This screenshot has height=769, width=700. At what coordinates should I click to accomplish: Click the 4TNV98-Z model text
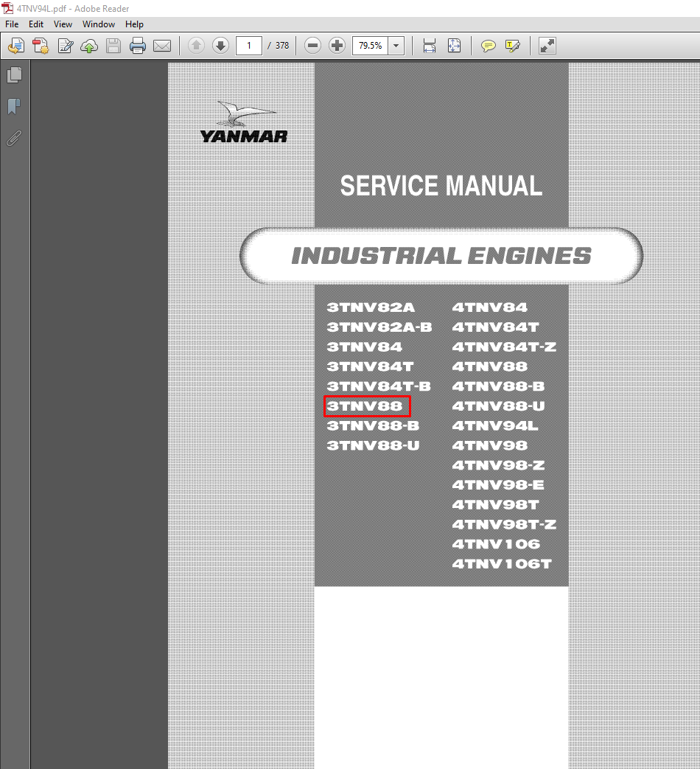tap(499, 465)
